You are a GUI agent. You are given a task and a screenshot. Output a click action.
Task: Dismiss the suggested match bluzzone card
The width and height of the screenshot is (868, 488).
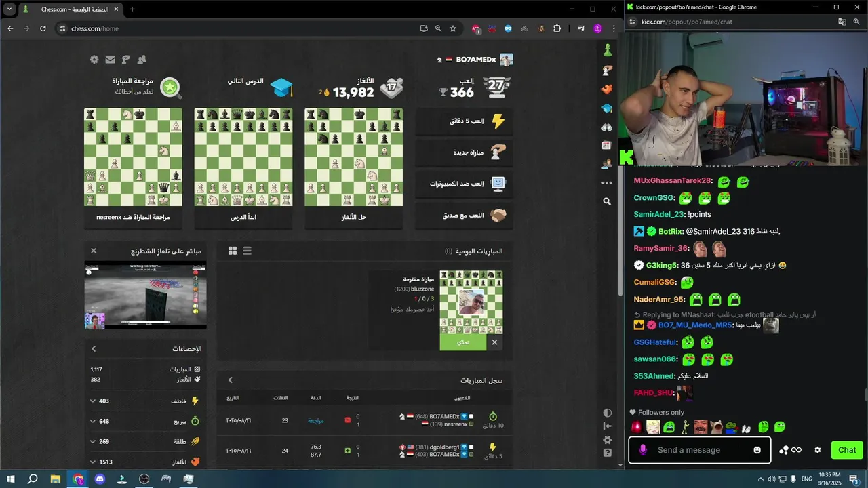click(x=494, y=342)
